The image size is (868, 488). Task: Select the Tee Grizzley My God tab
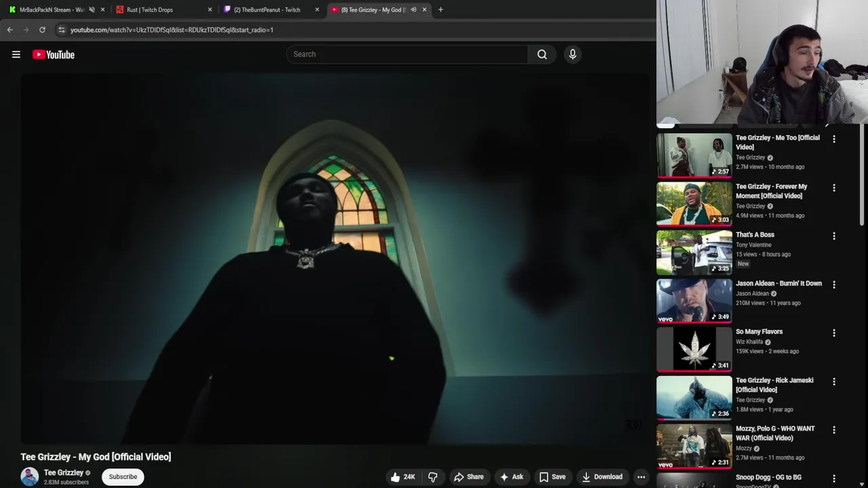(x=373, y=9)
